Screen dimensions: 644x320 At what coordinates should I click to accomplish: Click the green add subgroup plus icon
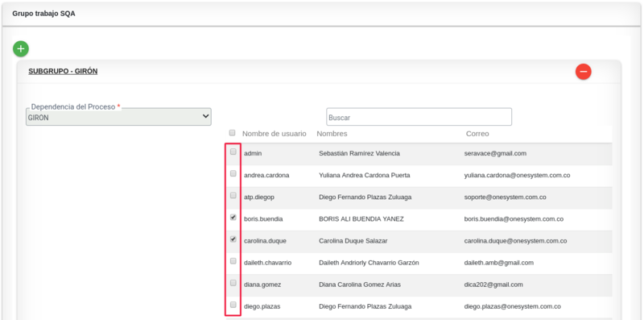click(21, 49)
